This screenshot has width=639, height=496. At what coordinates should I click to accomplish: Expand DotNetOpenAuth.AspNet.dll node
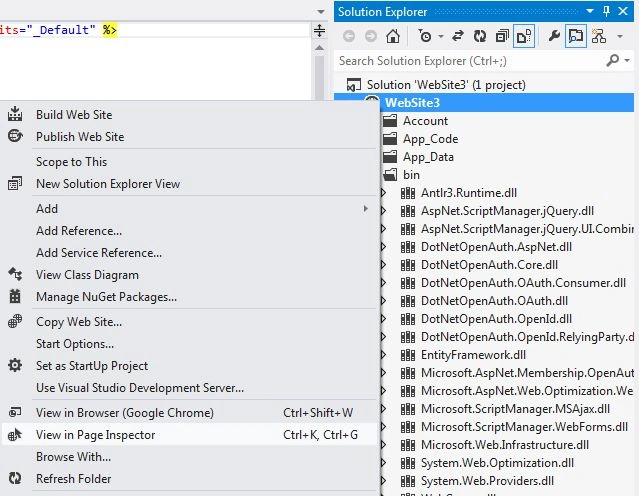click(383, 247)
